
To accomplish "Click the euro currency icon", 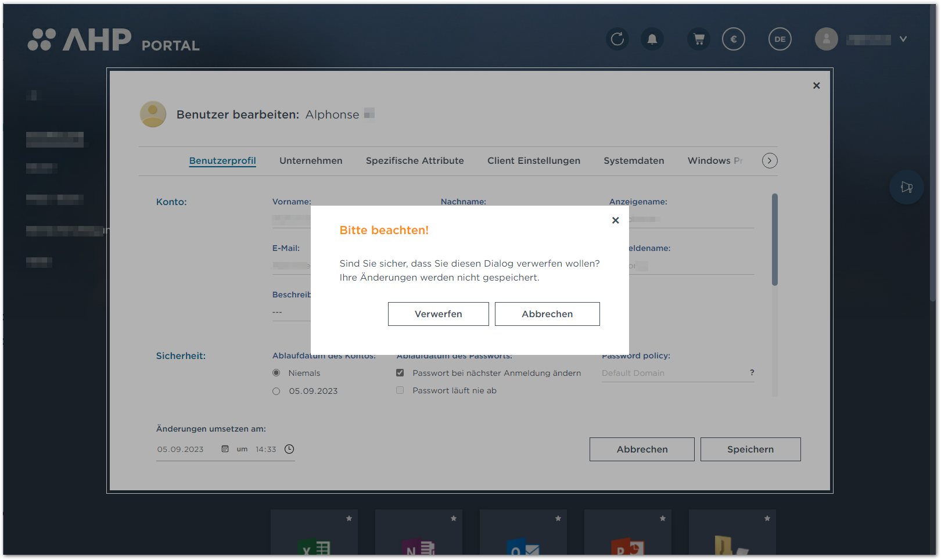I will pyautogui.click(x=734, y=39).
